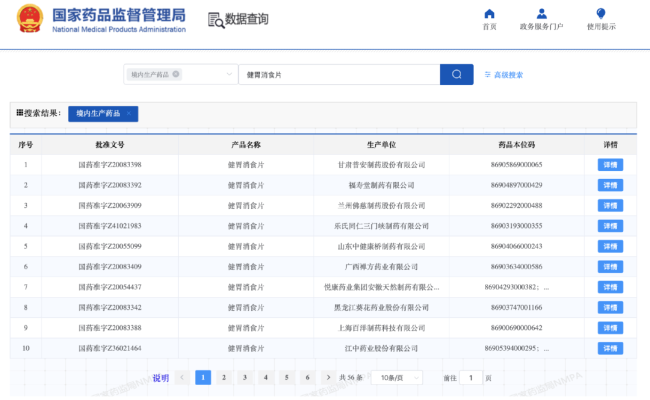Open 详情 for 福寿堂制药有限公司
Viewport: 650px width, 400px height.
610,185
